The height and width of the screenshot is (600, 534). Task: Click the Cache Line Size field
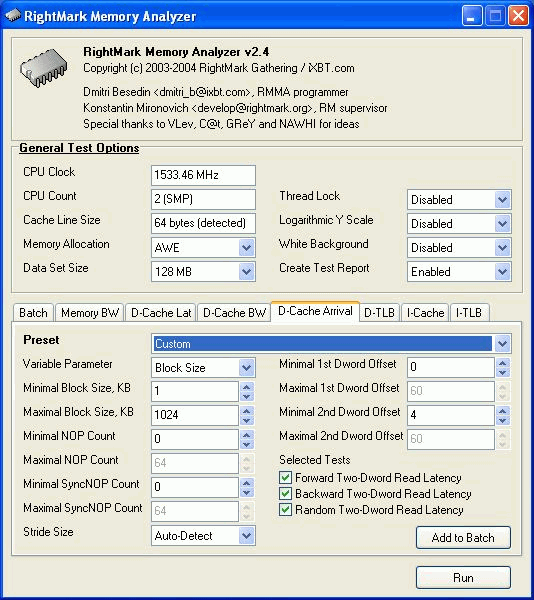point(203,223)
